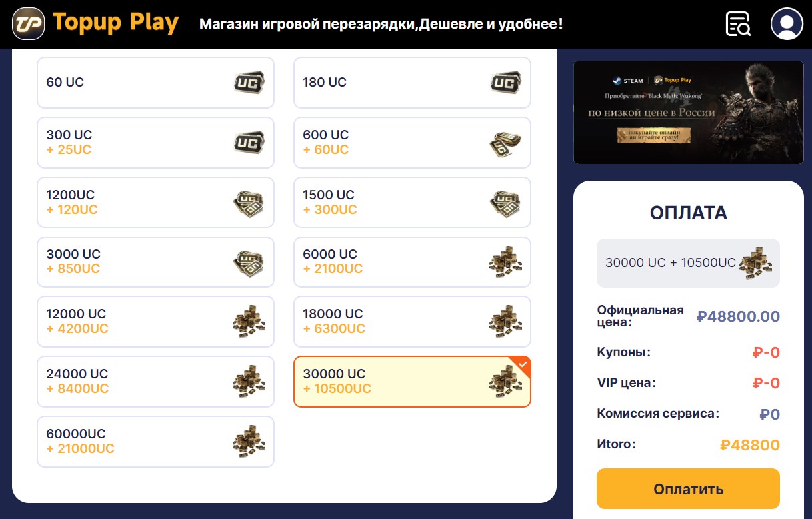The width and height of the screenshot is (812, 519).
Task: Click the UC icon on 60 UC card
Action: click(249, 83)
